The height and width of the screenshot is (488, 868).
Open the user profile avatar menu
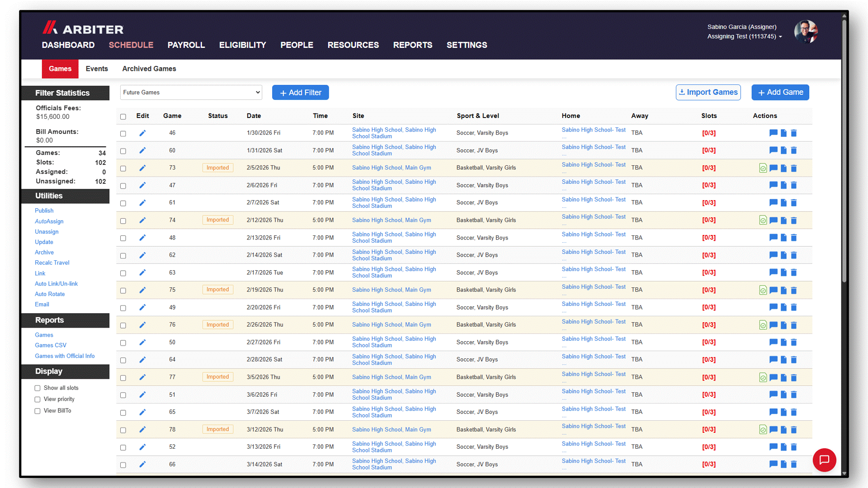tap(806, 32)
